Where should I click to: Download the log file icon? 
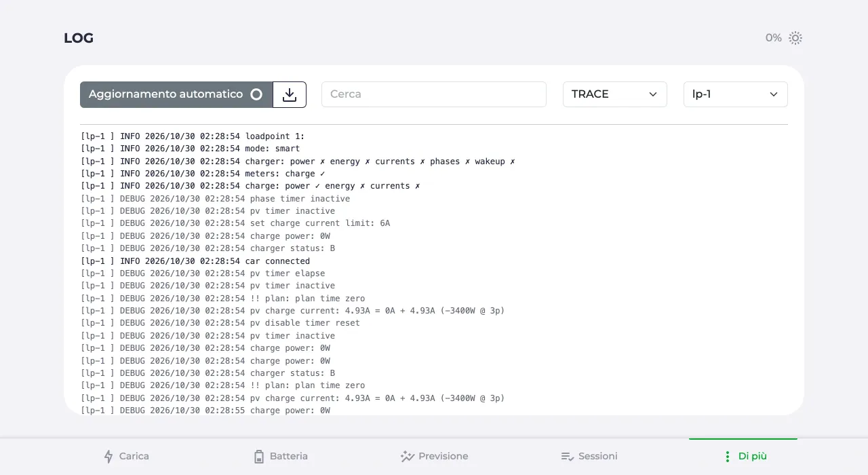290,94
